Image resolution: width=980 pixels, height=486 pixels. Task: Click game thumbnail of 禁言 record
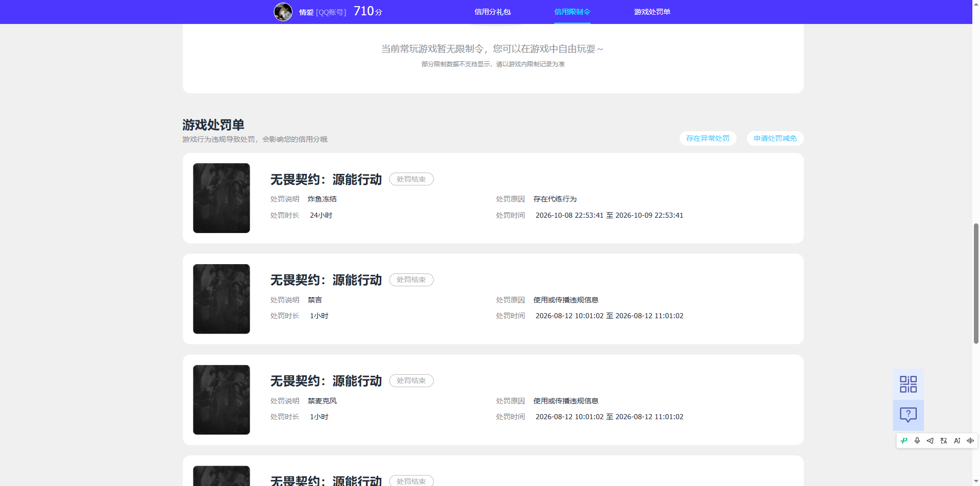(222, 299)
